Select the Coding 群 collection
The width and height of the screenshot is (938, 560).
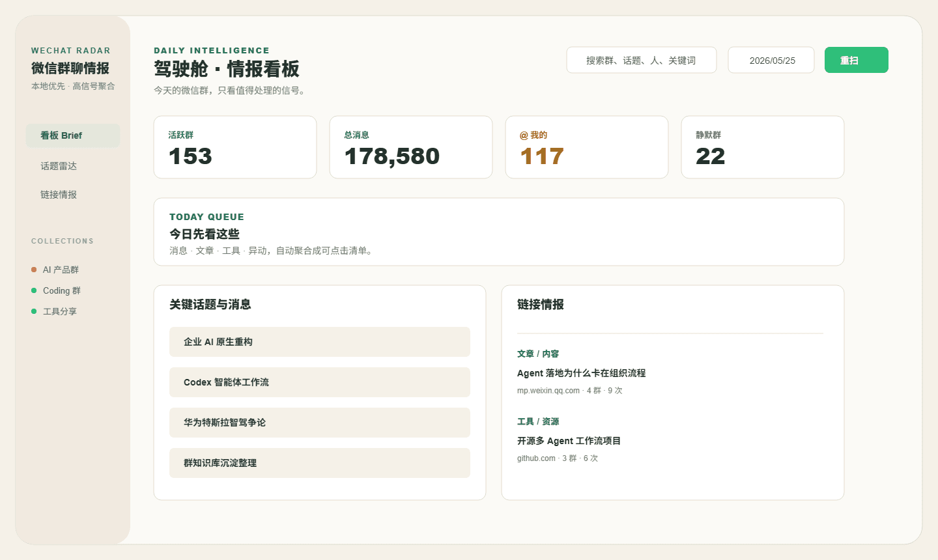coord(61,290)
